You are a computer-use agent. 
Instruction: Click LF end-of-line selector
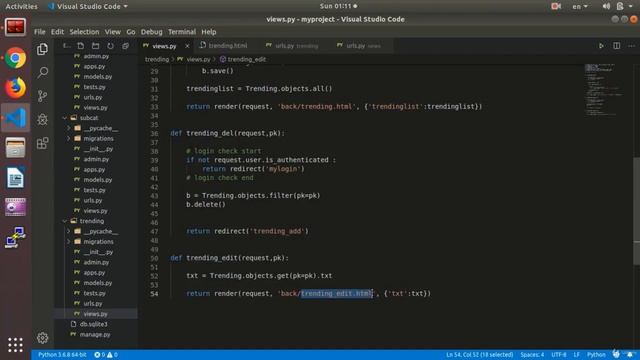click(x=576, y=355)
